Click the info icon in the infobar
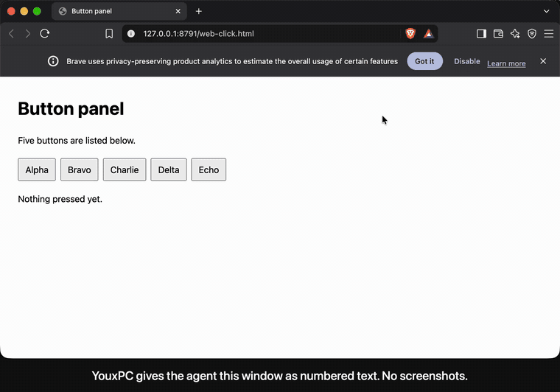The height and width of the screenshot is (392, 560). (53, 61)
